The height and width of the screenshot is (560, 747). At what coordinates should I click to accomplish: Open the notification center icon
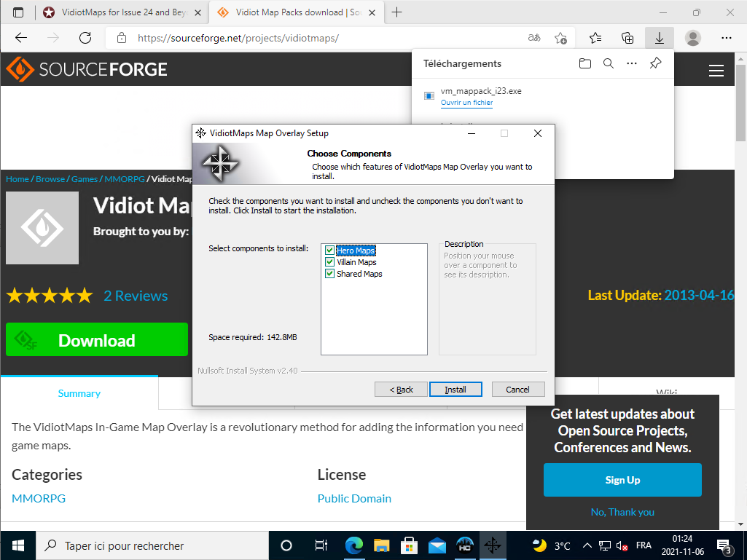(724, 546)
